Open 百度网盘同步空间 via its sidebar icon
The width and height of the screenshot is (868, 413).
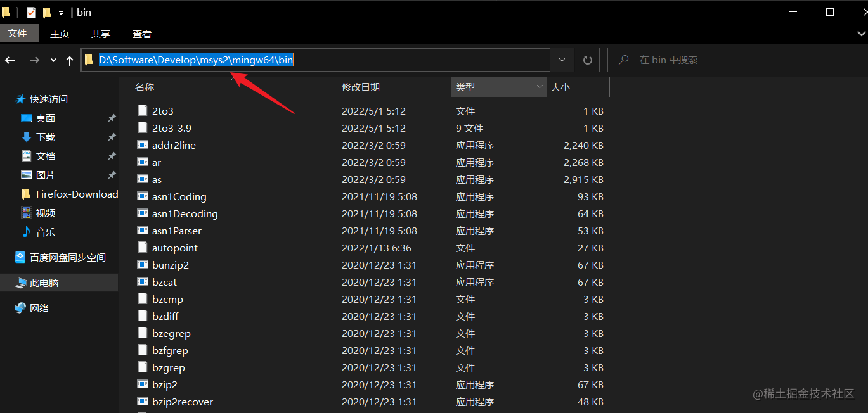click(20, 257)
